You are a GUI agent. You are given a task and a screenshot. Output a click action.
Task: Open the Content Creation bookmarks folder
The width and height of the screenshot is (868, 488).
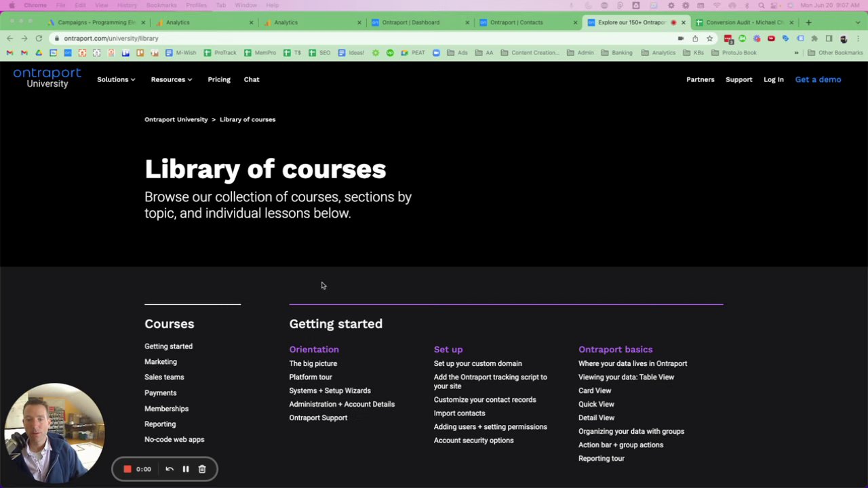530,53
